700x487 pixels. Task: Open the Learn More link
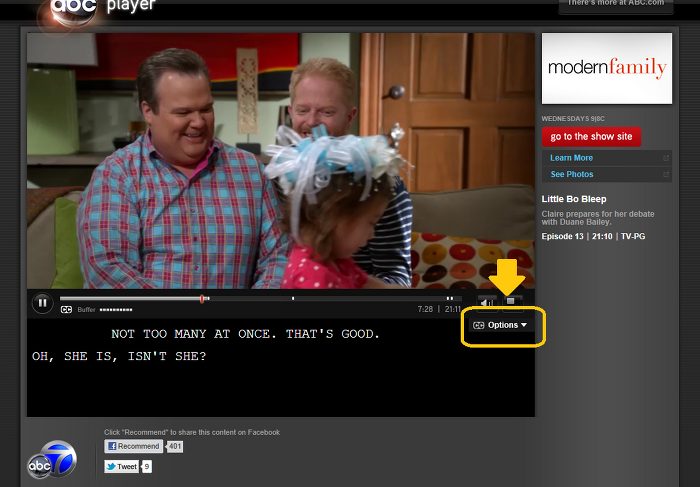coord(571,158)
